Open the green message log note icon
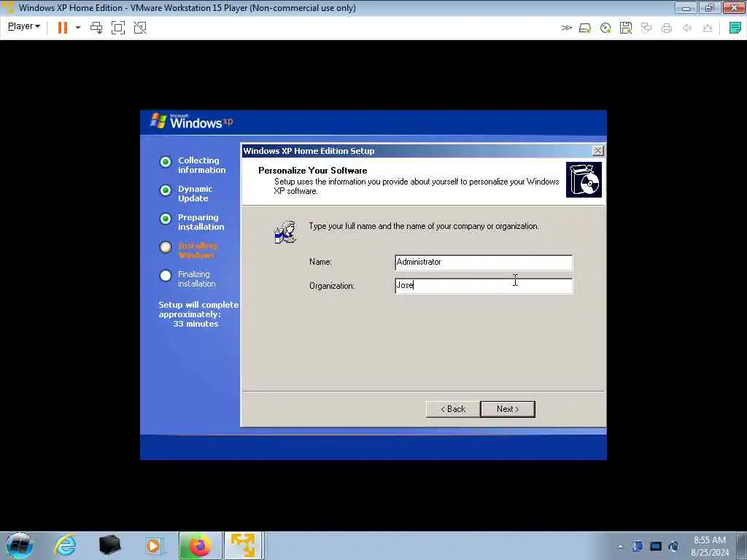 735,28
